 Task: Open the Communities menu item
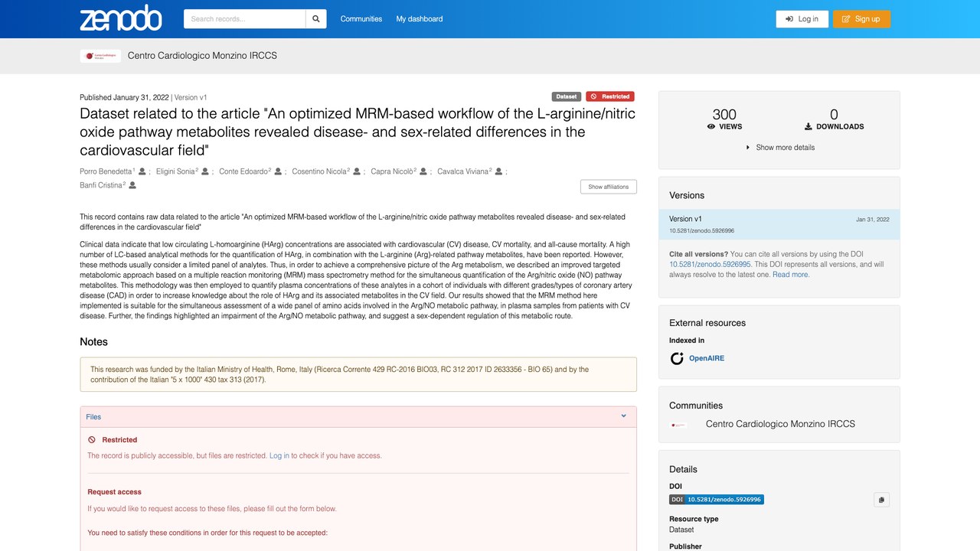(x=361, y=19)
